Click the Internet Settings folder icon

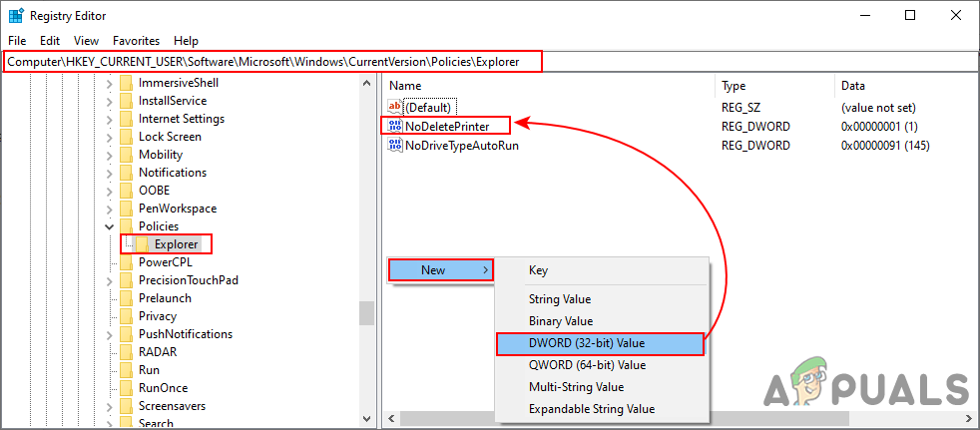(x=127, y=119)
